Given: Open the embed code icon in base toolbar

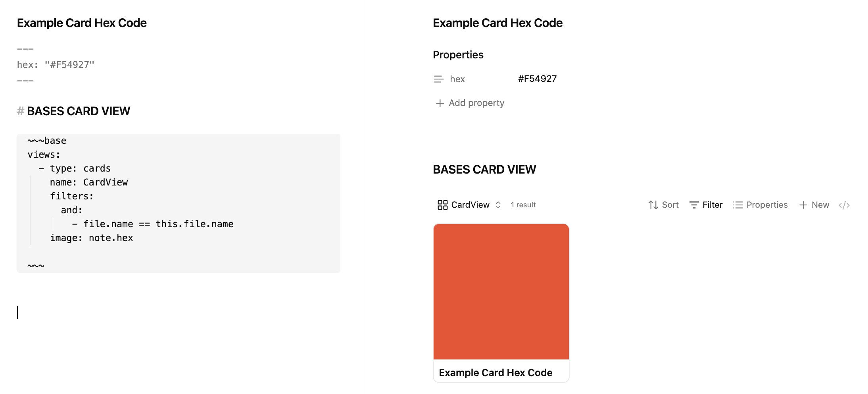Looking at the screenshot, I should pos(844,205).
